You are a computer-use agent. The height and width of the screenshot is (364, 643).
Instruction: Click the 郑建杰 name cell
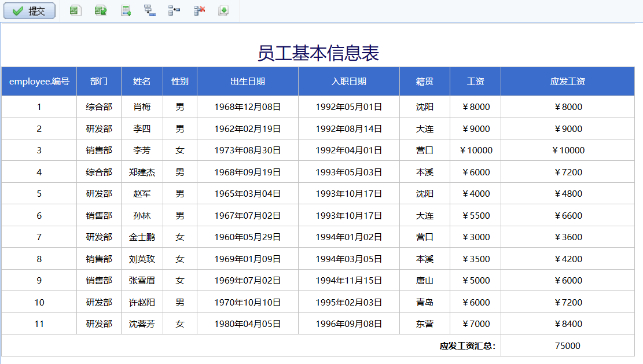pos(142,172)
